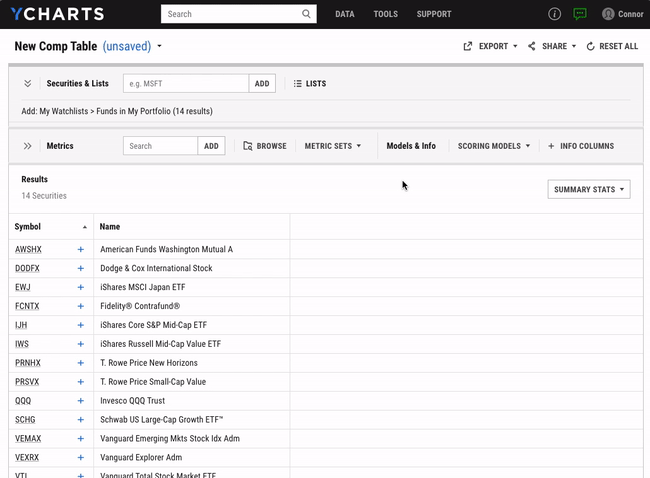This screenshot has width=650, height=478.
Task: Click 'iShares MSCI Japan ETF' name cell
Action: pyautogui.click(x=143, y=287)
